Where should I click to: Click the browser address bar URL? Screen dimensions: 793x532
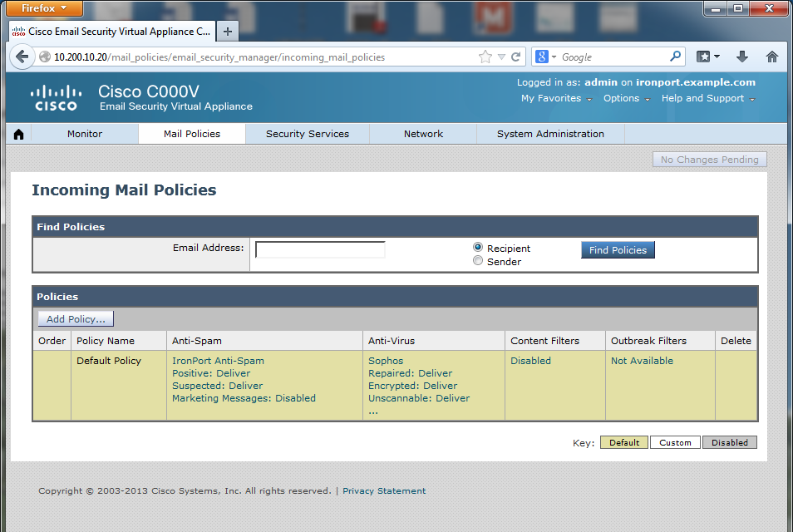click(219, 57)
